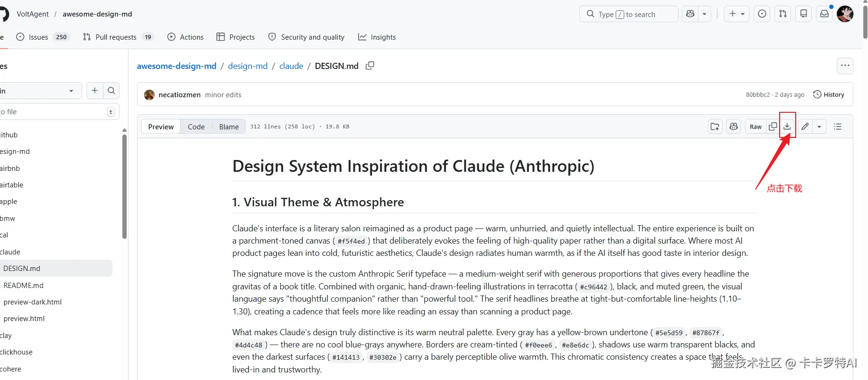Open the bmw folder in tree

pyautogui.click(x=8, y=219)
